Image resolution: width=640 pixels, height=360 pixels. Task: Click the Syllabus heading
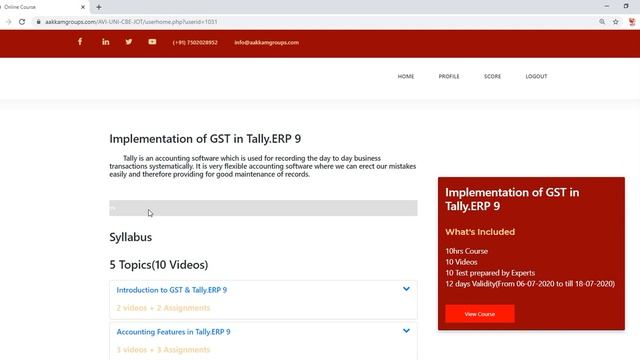coord(131,237)
